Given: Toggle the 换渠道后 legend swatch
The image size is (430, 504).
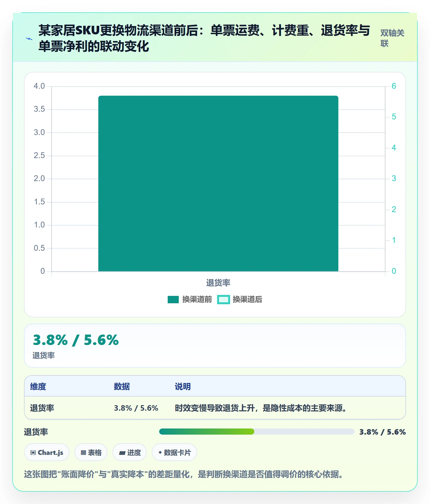Looking at the screenshot, I should click(224, 299).
